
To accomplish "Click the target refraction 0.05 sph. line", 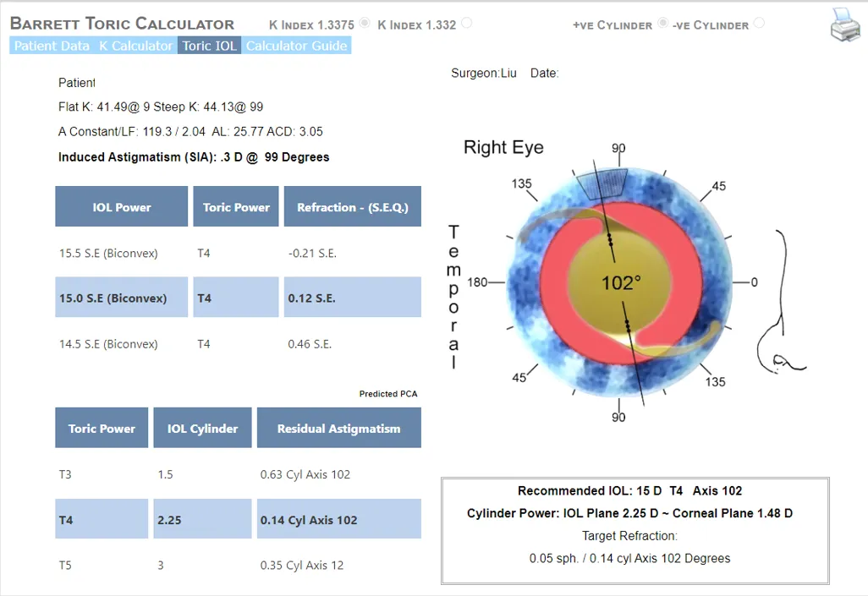I will pyautogui.click(x=630, y=558).
